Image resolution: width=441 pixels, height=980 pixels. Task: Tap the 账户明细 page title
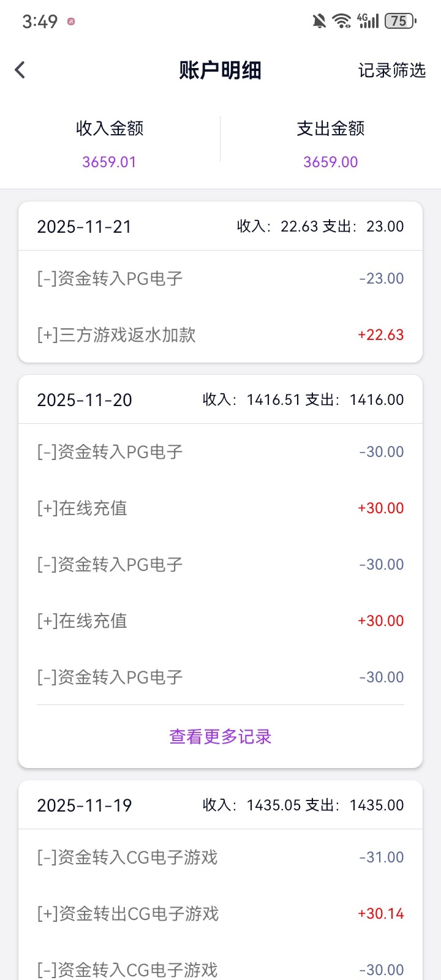click(x=220, y=70)
